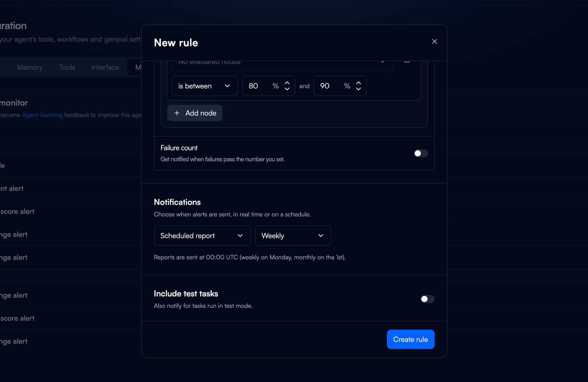Open the Agent learning link
This screenshot has height=382, width=588.
click(x=42, y=115)
